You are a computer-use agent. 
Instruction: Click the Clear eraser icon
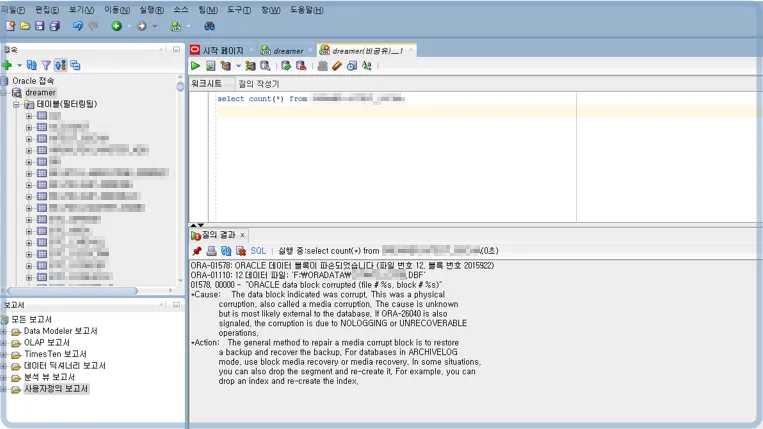pyautogui.click(x=337, y=66)
